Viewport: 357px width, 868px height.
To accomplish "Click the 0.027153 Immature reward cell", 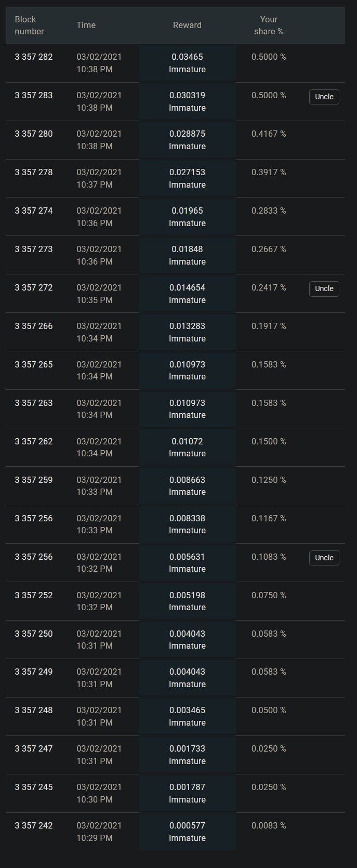I will (187, 178).
